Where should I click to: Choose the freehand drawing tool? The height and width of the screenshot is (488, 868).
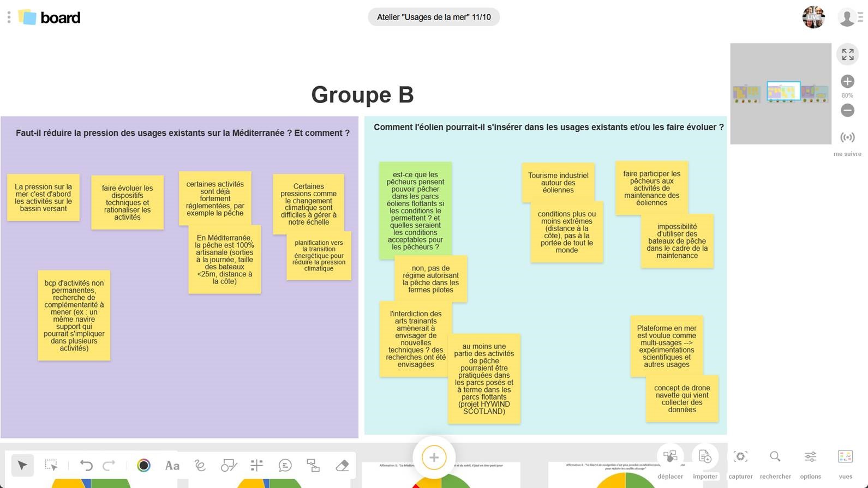200,465
